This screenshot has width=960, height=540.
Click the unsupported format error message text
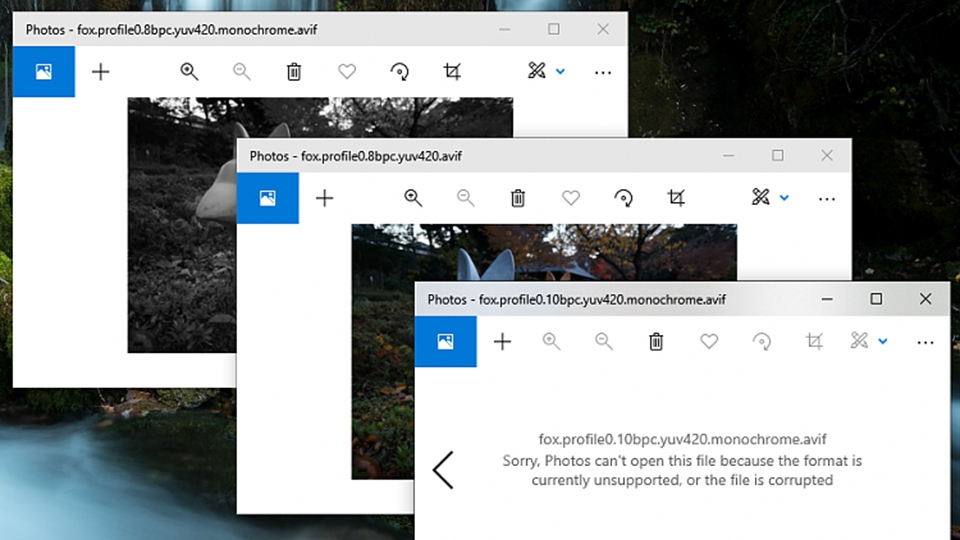[682, 470]
